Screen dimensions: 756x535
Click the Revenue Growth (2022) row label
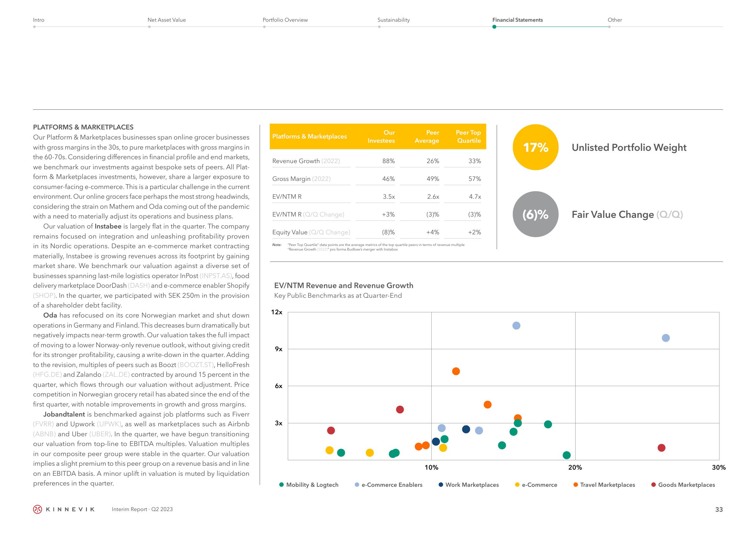pyautogui.click(x=306, y=161)
